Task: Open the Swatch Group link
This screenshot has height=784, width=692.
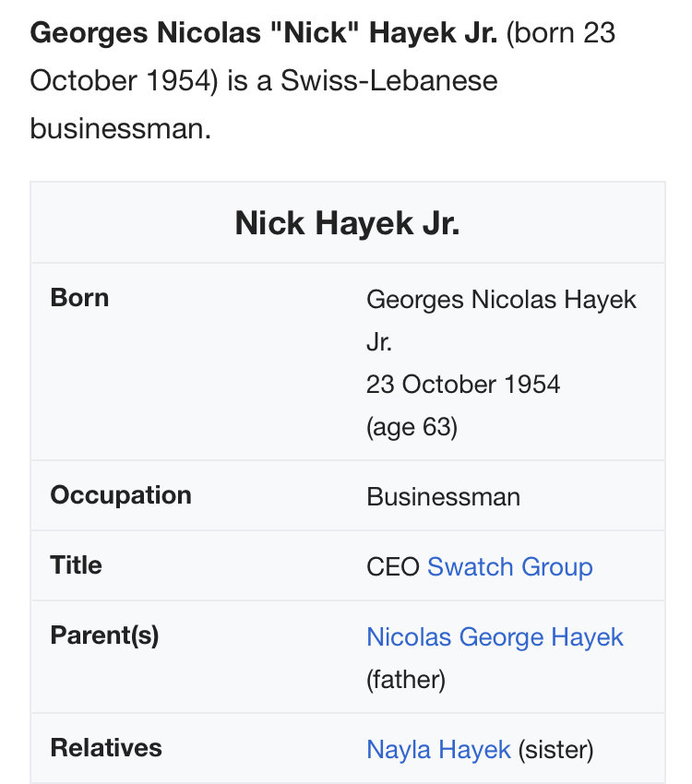Action: [510, 567]
